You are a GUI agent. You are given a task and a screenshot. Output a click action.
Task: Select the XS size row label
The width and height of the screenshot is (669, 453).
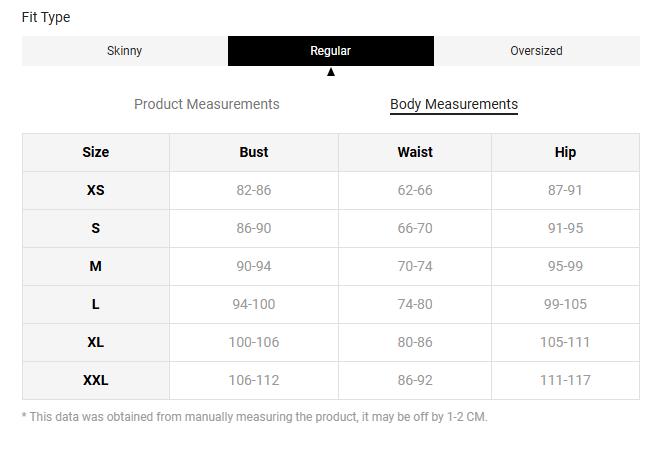(x=96, y=190)
